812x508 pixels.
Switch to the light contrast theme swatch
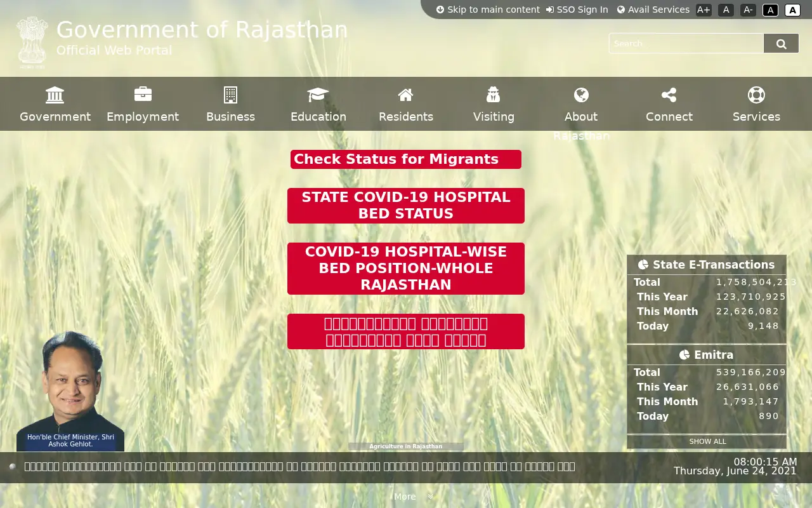click(x=792, y=10)
